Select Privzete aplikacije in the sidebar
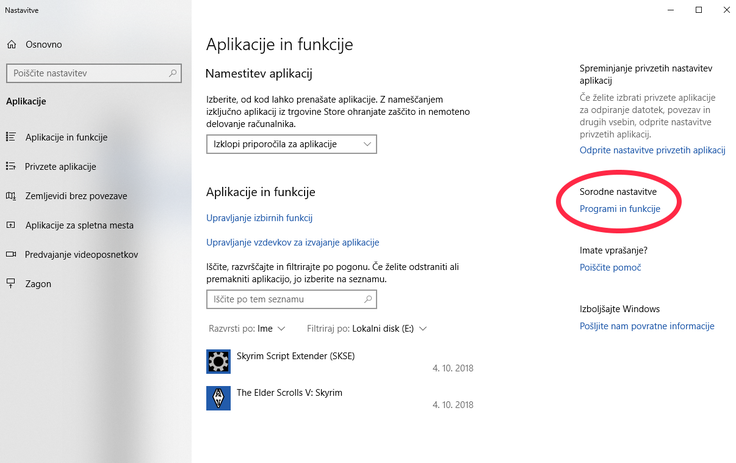This screenshot has width=736, height=463. 60,167
